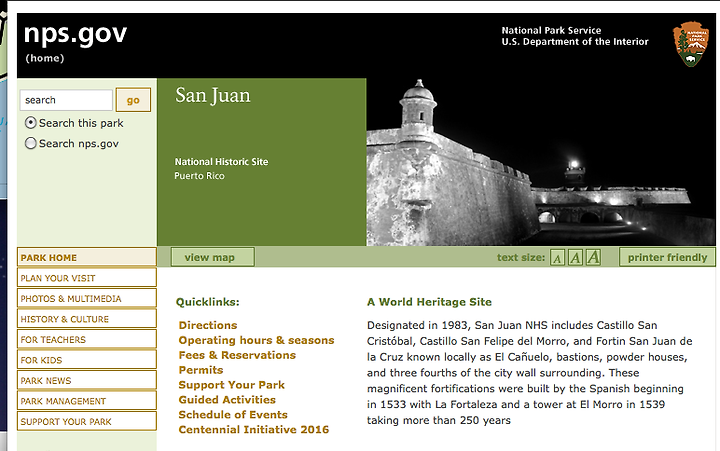Viewport: 720px width, 451px height.
Task: Open the For Kids menu item
Action: 87,360
